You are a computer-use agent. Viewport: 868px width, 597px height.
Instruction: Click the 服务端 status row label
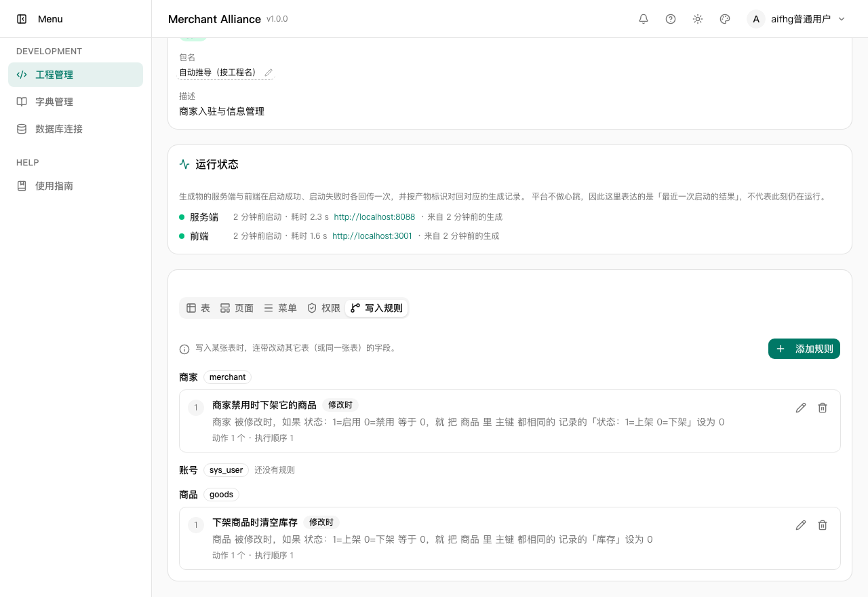tap(204, 217)
